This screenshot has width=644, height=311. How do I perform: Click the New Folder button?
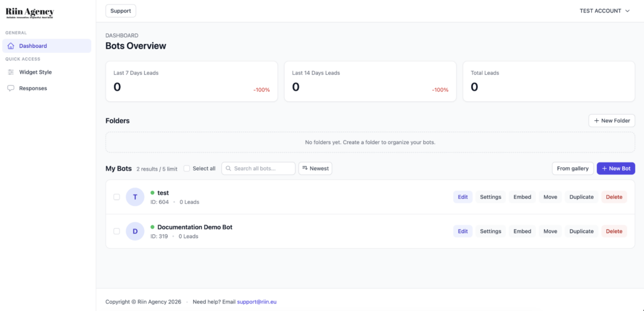611,121
